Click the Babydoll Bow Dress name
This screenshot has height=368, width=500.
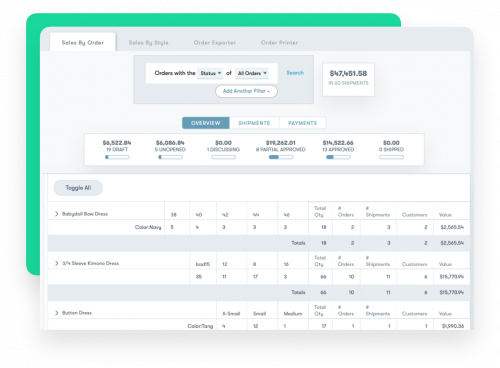pos(85,214)
